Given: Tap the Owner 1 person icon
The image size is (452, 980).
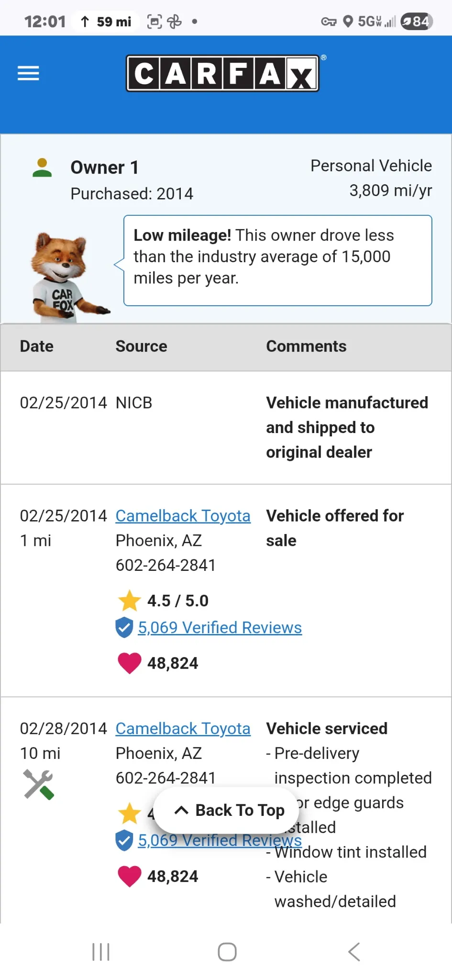Looking at the screenshot, I should [x=42, y=168].
